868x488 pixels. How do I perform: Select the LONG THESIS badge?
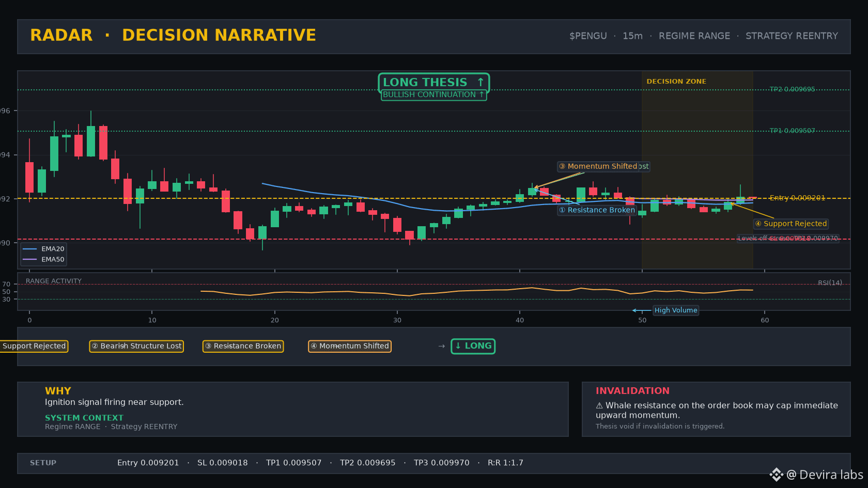[433, 82]
